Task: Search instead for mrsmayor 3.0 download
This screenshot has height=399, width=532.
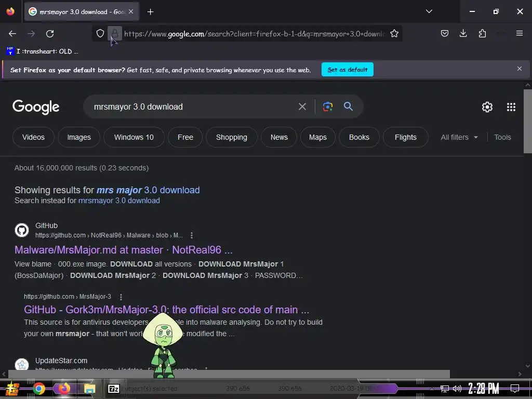Action: coord(119,201)
